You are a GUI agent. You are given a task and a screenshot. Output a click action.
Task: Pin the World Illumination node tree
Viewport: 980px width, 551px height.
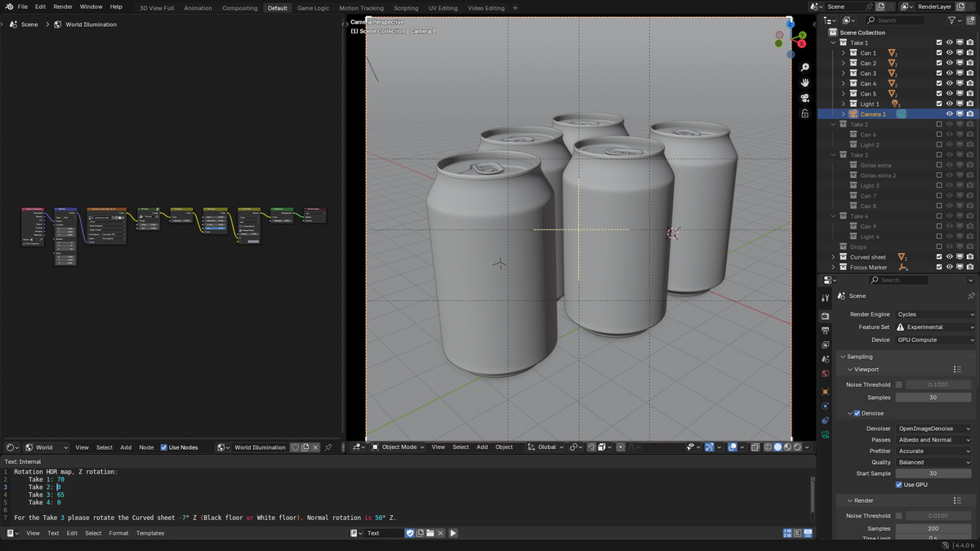[328, 447]
